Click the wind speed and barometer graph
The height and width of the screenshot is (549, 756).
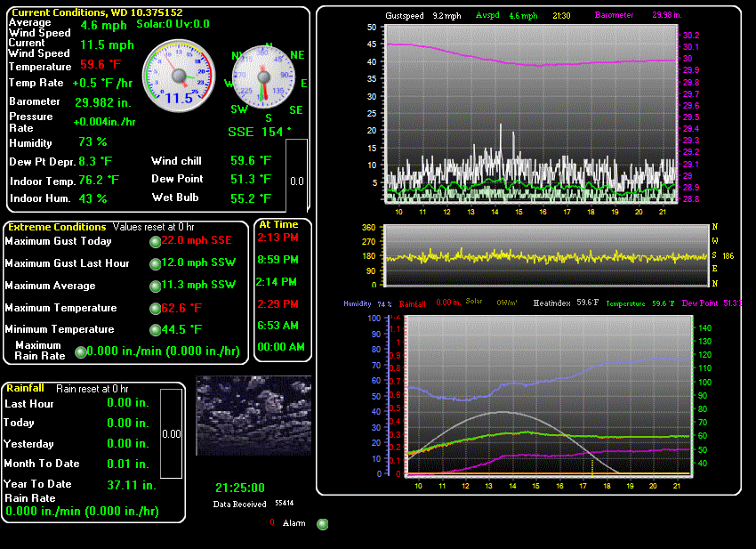(532, 114)
